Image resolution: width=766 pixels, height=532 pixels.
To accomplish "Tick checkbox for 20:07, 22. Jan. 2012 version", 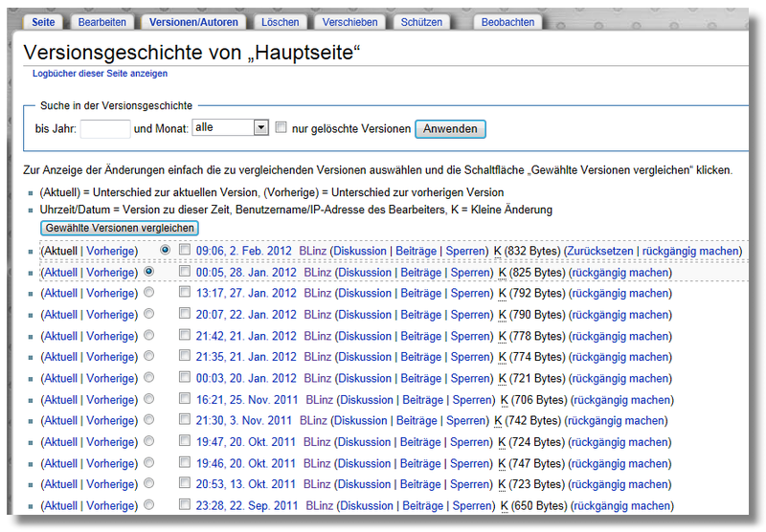I will click(185, 315).
